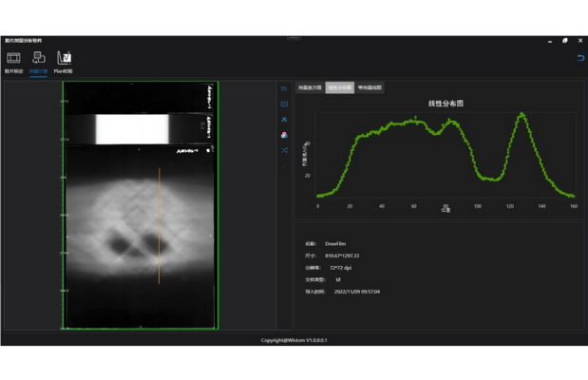Switch to the 线性分布图 tab

(339, 87)
